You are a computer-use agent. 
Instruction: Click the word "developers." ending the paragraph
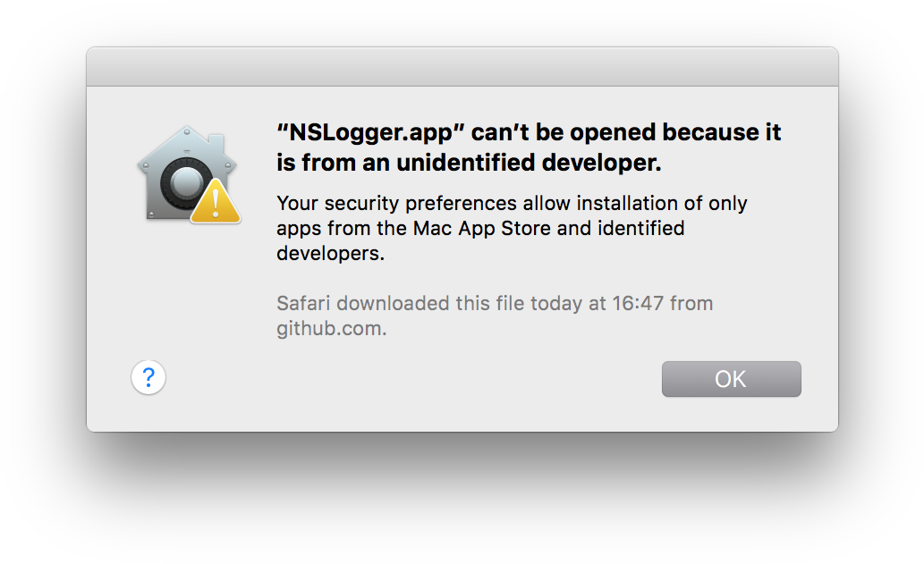pos(331,253)
